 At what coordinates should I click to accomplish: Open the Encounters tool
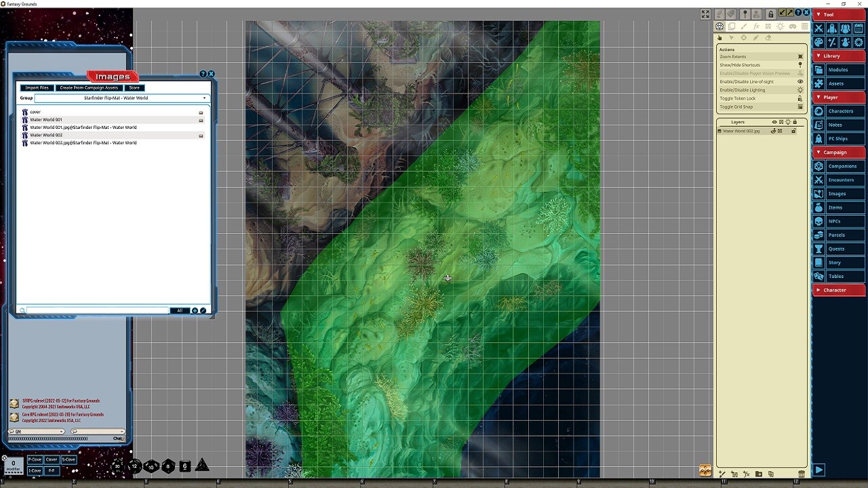point(841,180)
